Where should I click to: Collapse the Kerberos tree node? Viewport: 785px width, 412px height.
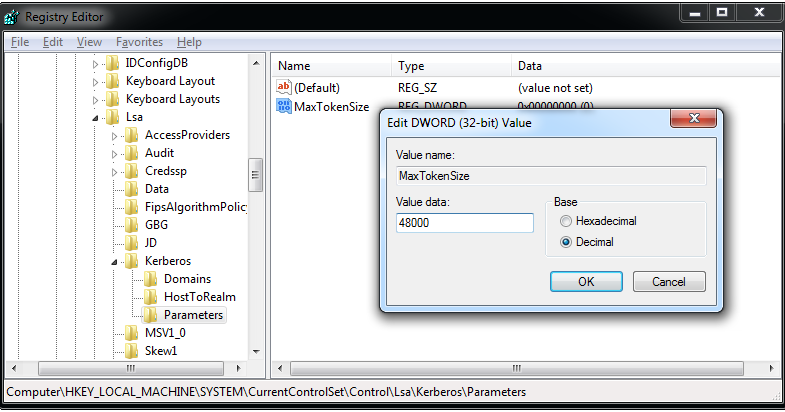pyautogui.click(x=114, y=262)
